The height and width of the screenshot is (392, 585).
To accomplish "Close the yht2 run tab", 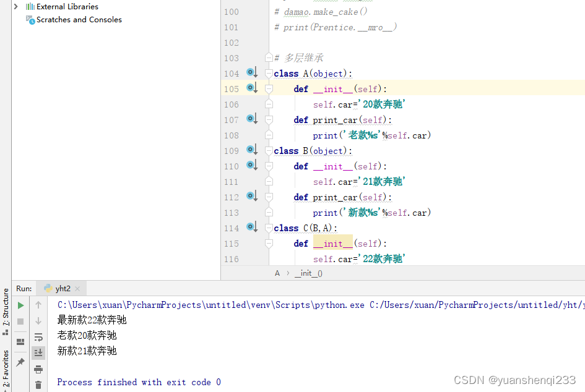I will 77,288.
